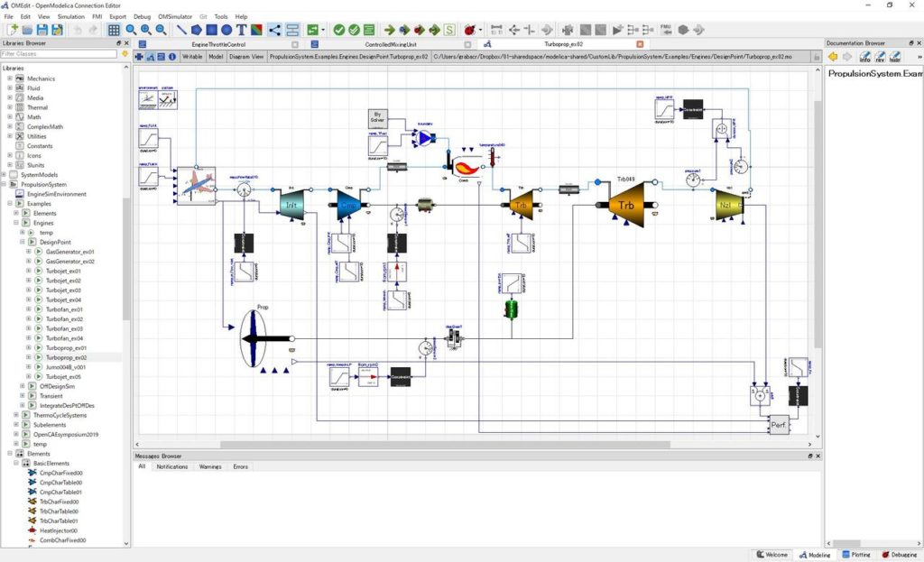Viewport: 924px width, 562px height.
Task: Open the Text View icon beside Diagram View
Action: click(160, 56)
